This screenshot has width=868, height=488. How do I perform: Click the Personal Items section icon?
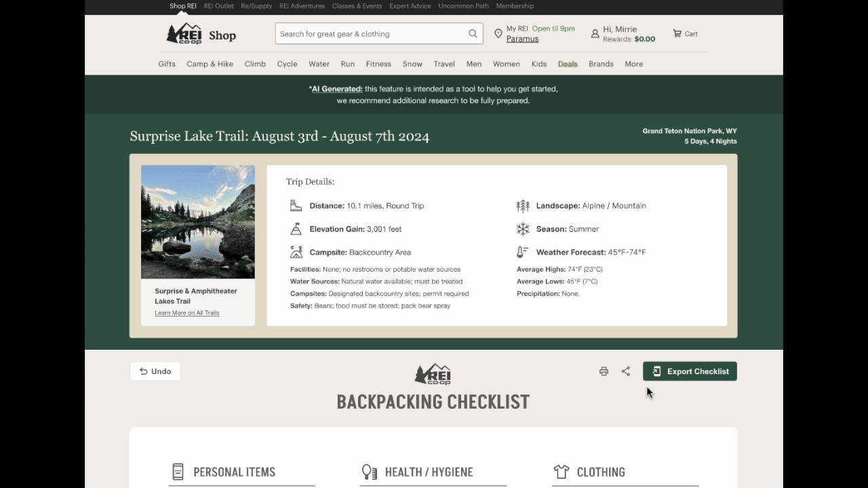tap(178, 472)
